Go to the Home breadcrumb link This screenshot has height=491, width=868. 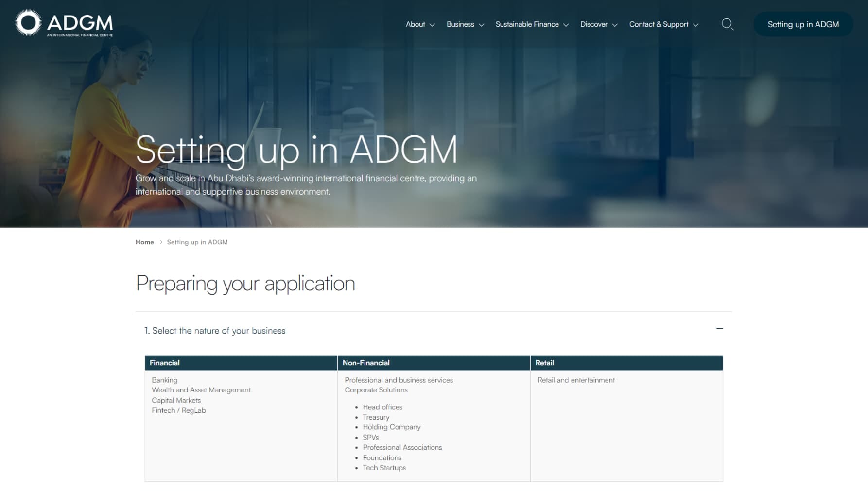coord(144,242)
